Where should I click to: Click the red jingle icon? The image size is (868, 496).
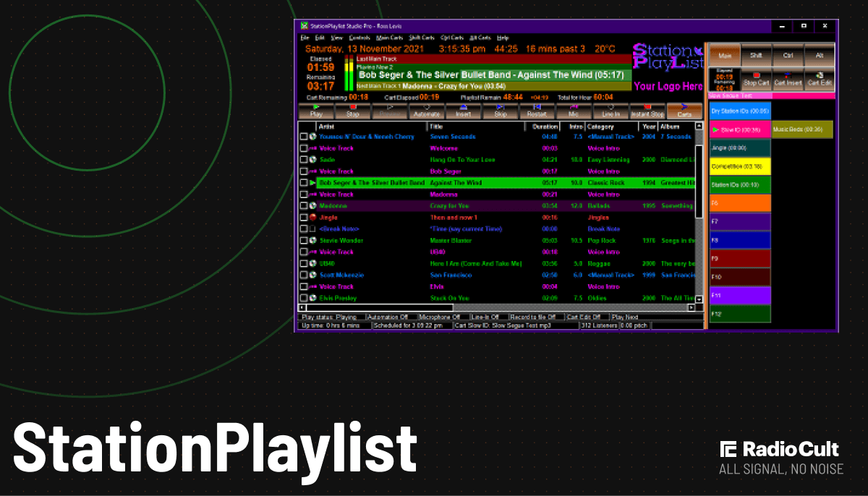click(x=312, y=217)
